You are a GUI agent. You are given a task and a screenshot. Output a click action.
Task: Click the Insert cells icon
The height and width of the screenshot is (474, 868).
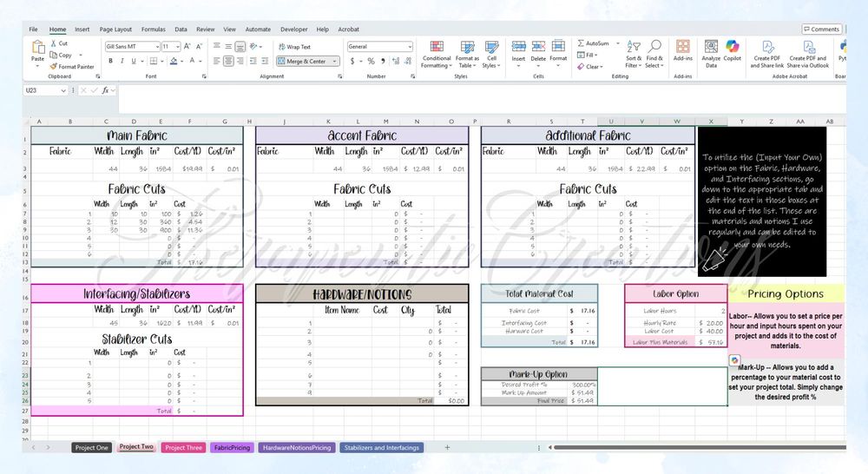pos(519,47)
